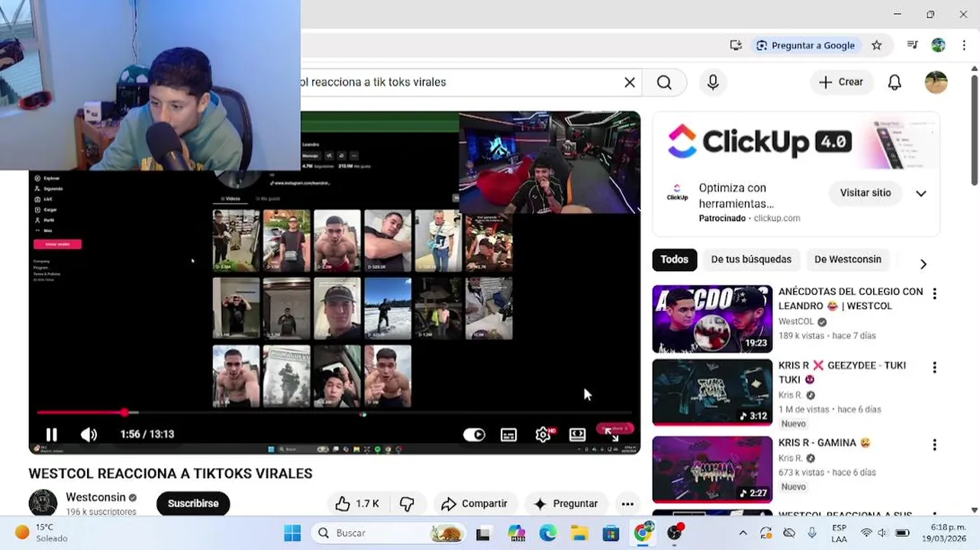Show more filter chips with arrow
The width and height of the screenshot is (980, 550).
point(924,264)
